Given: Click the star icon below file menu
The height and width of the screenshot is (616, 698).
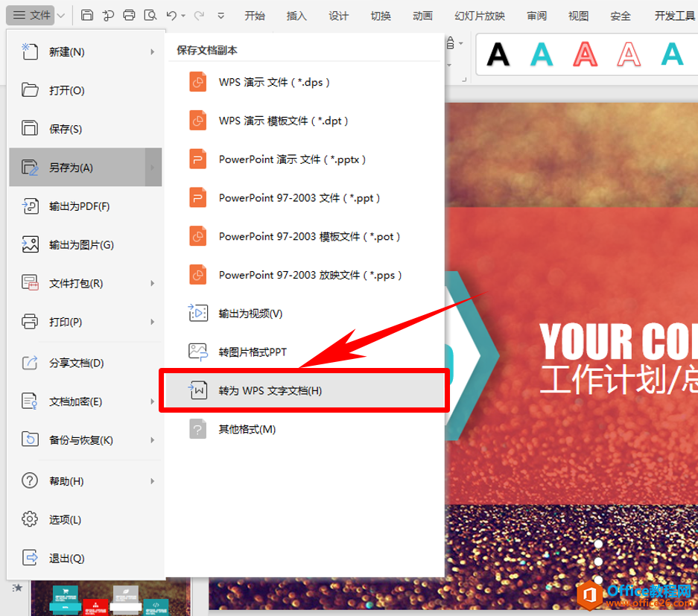Looking at the screenshot, I should [17, 588].
